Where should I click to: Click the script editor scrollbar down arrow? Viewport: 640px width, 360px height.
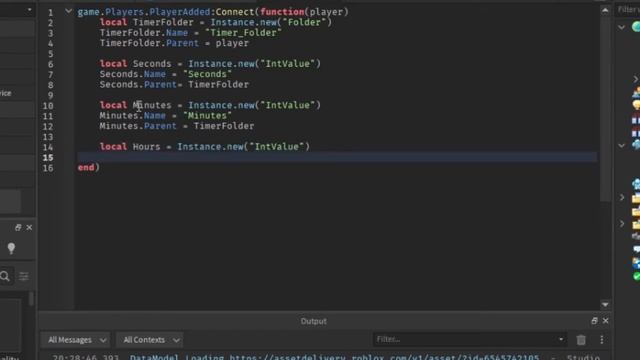pos(605,304)
